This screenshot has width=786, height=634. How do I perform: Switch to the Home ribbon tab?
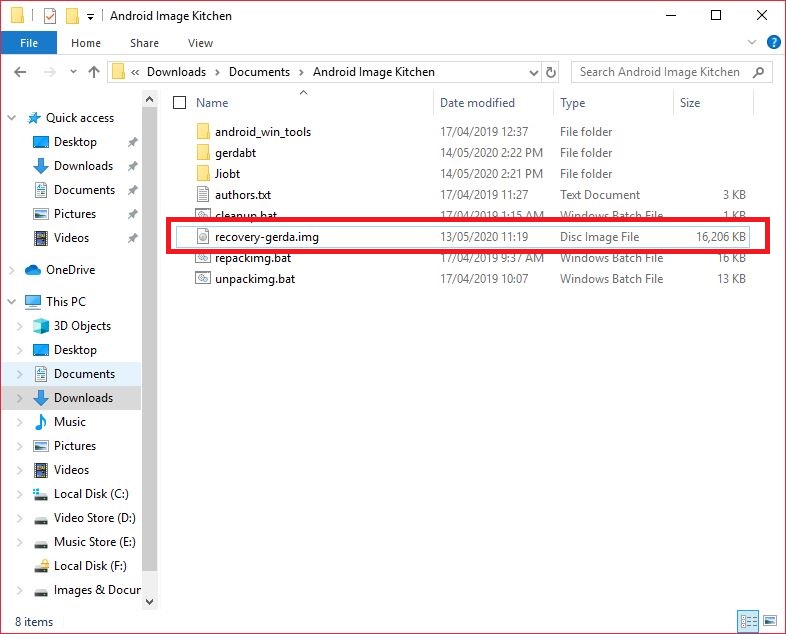(86, 43)
